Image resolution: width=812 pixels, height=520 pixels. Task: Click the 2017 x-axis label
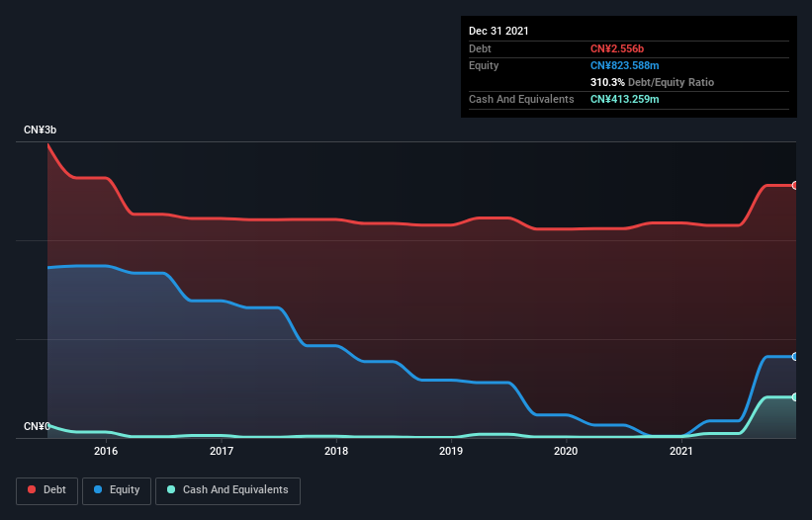pyautogui.click(x=222, y=451)
